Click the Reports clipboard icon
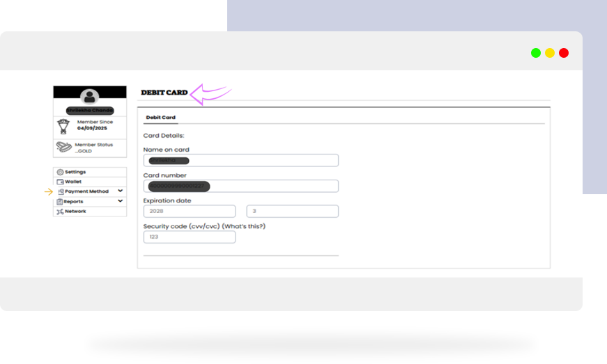This screenshot has width=607, height=364. pyautogui.click(x=60, y=201)
